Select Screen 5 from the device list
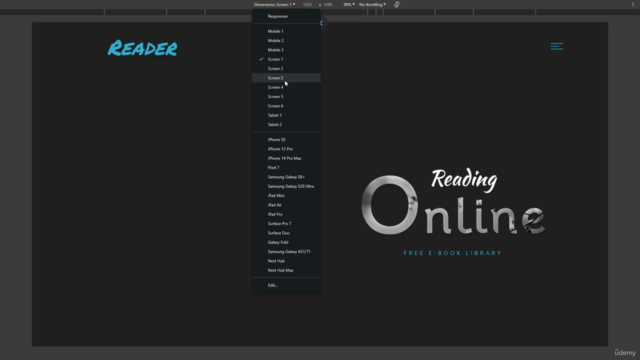This screenshot has width=640, height=360. 286,96
